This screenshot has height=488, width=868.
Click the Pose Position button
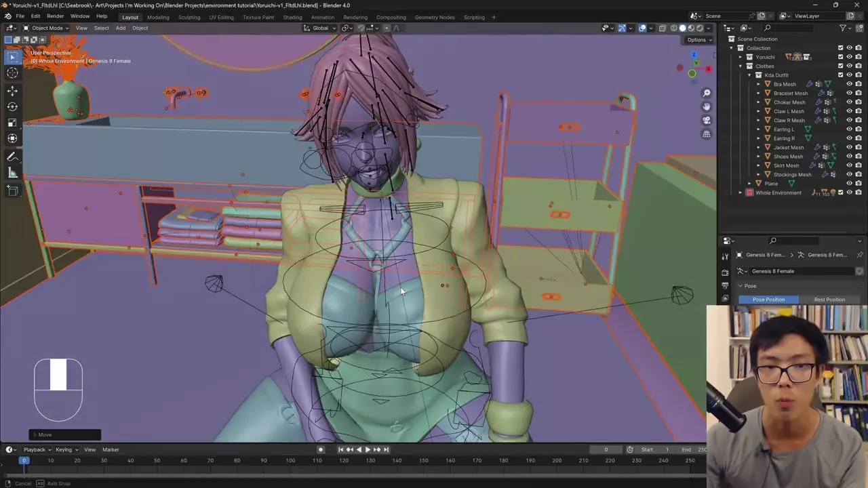(768, 300)
